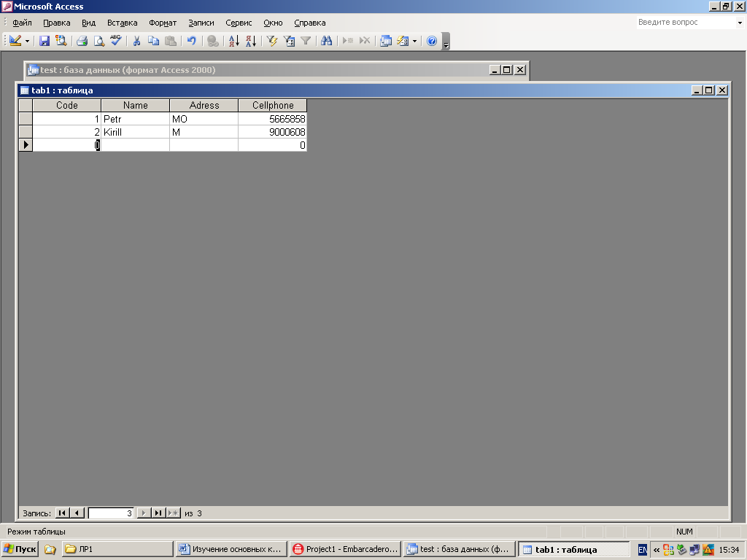Click the Copy icon
Screen dimensions: 747x560
pos(153,41)
